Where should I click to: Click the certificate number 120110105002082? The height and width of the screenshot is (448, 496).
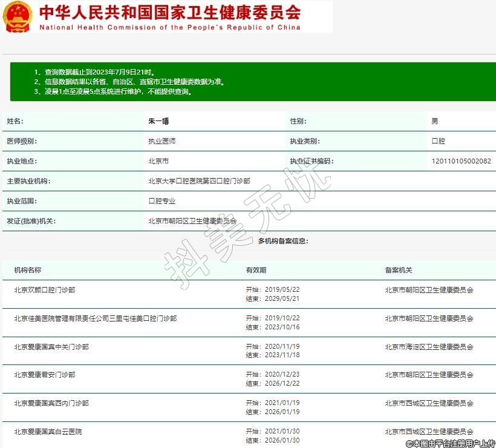pyautogui.click(x=461, y=161)
